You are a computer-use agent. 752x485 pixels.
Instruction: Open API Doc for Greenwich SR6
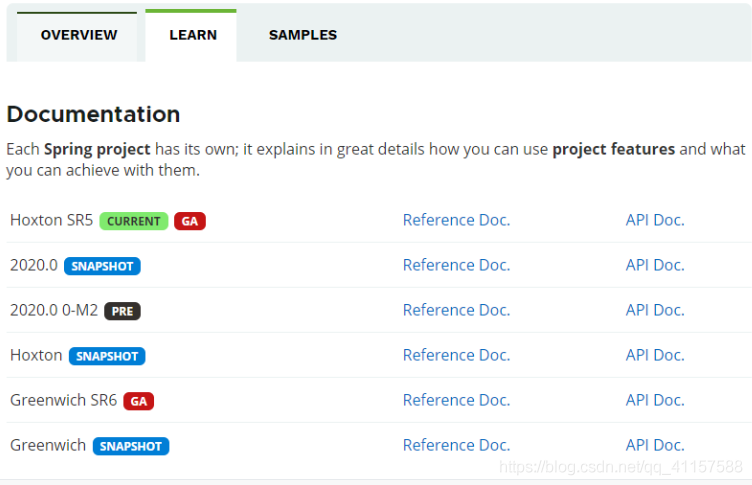click(655, 400)
